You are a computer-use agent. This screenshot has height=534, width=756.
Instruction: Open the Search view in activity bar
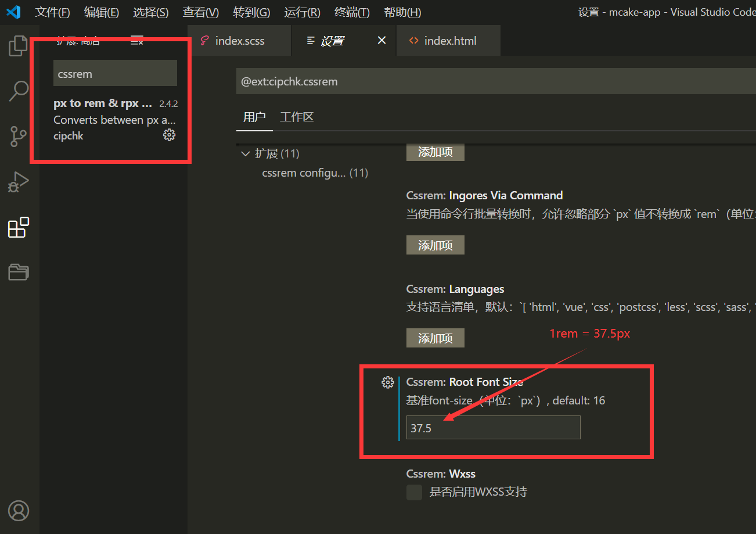(19, 91)
